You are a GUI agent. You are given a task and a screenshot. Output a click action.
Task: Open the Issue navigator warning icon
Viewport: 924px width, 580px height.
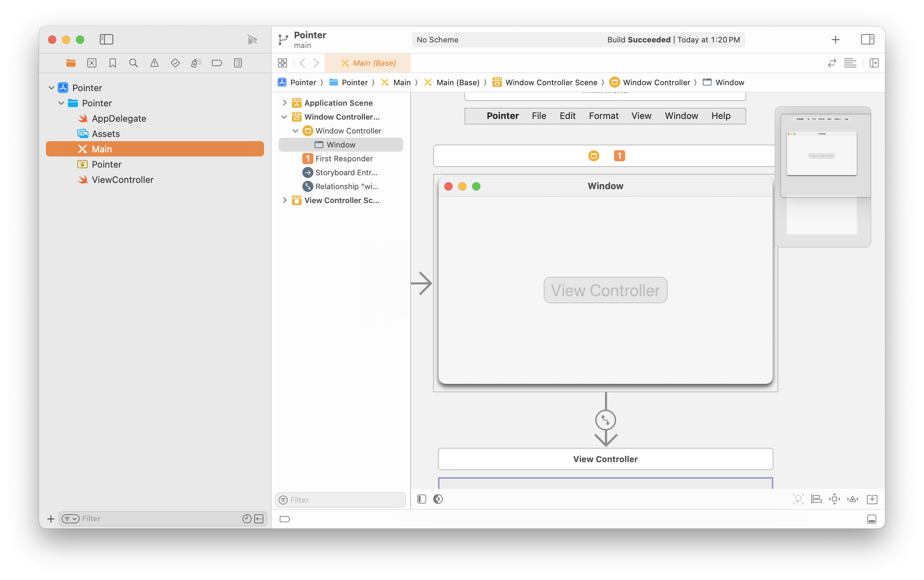pos(154,63)
